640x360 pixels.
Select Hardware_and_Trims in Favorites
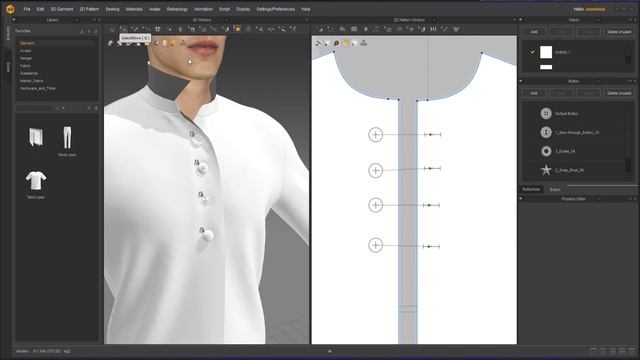38,88
